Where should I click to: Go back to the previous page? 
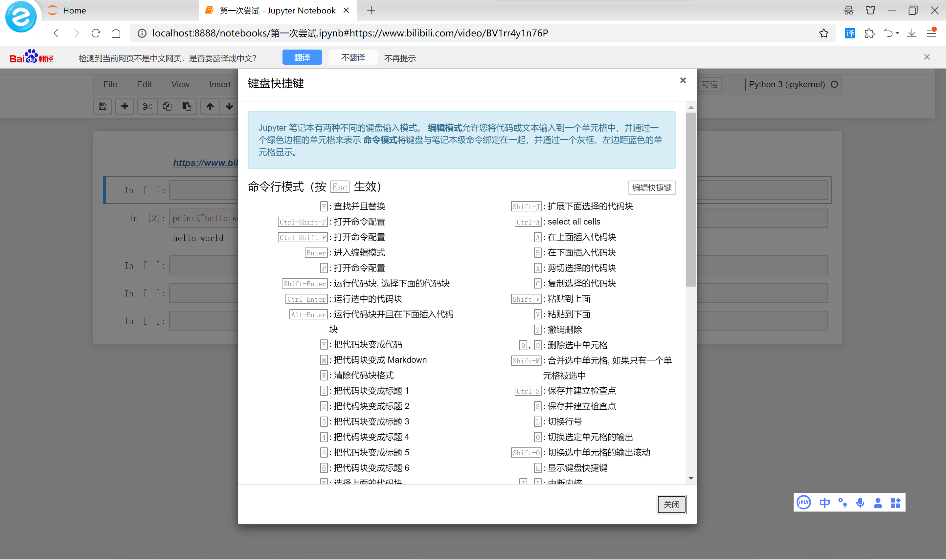(56, 33)
